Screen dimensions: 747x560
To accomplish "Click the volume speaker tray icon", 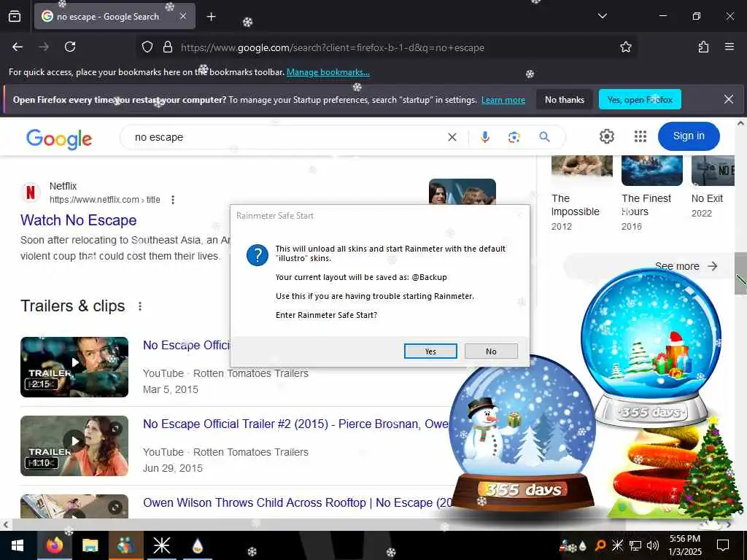I will click(x=653, y=545).
